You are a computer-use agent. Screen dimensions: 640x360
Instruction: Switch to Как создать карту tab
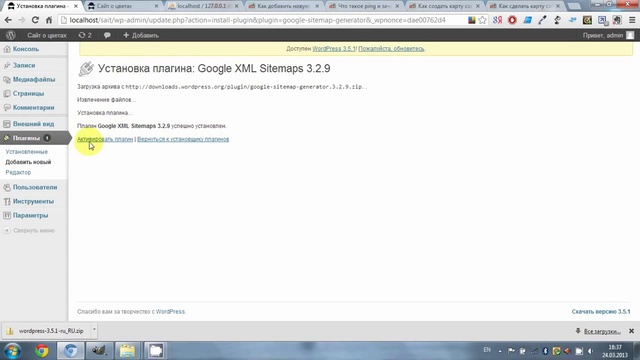(444, 6)
